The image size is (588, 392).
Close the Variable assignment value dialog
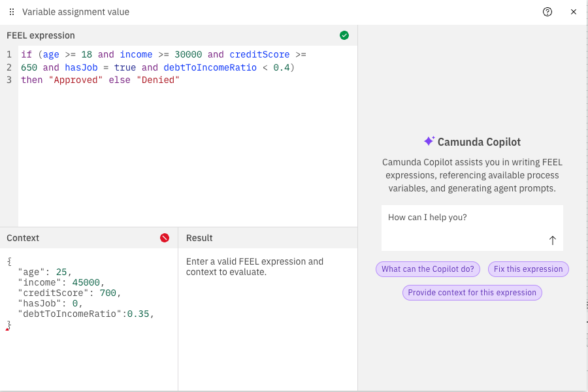(574, 12)
